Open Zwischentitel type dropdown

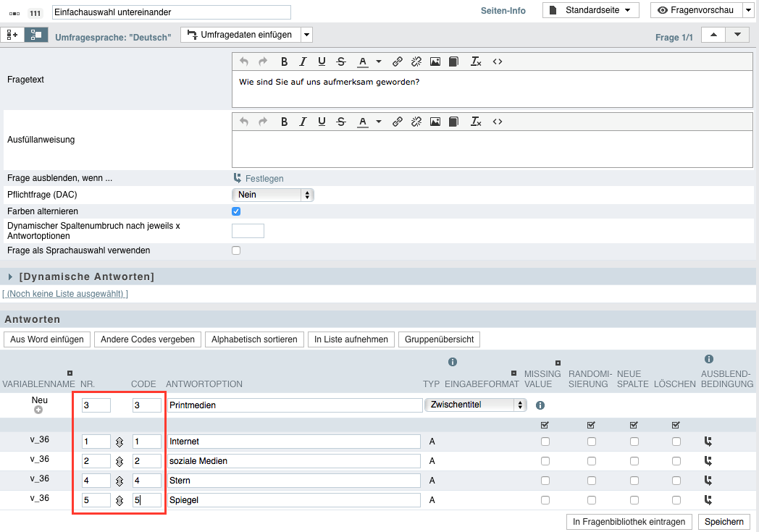coord(475,405)
